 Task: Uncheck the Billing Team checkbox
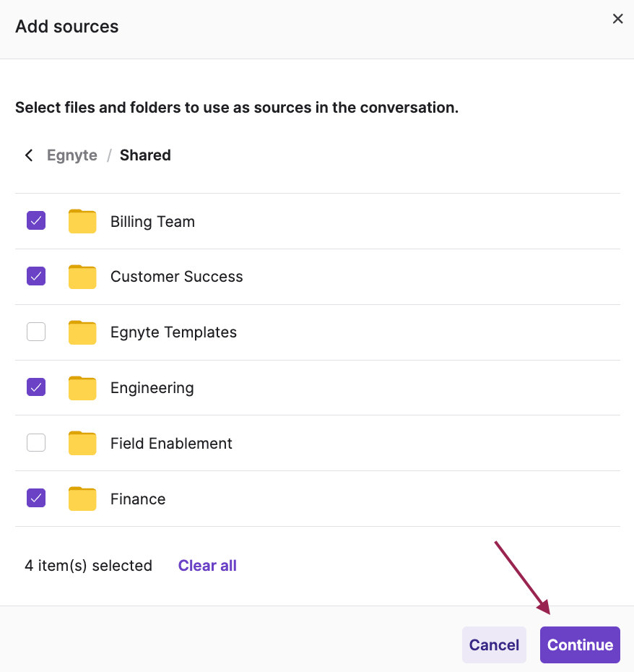tap(36, 221)
